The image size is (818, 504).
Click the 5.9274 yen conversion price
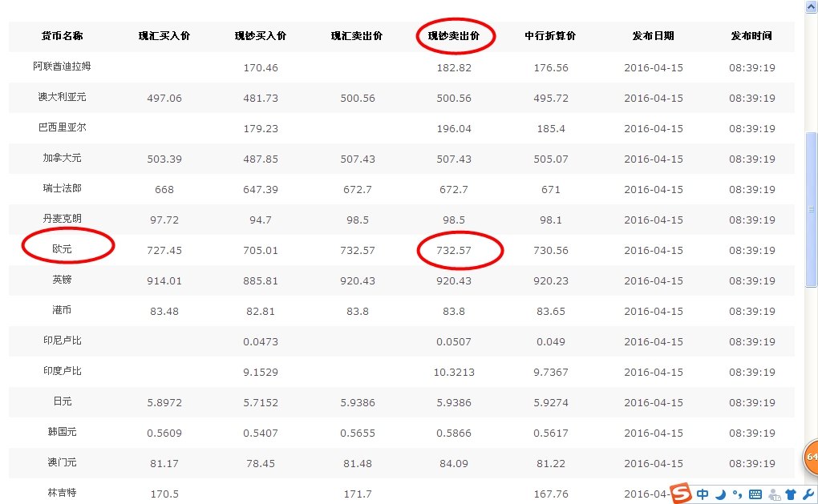tap(551, 403)
